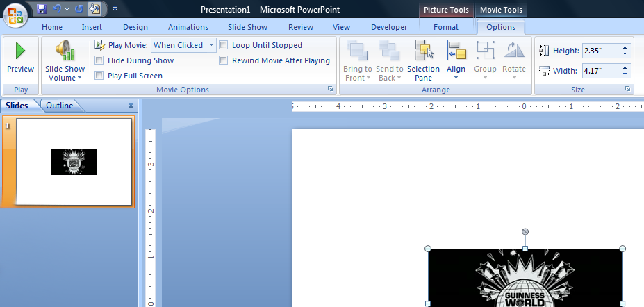Enable Rewind Movie After Playing

tap(224, 60)
